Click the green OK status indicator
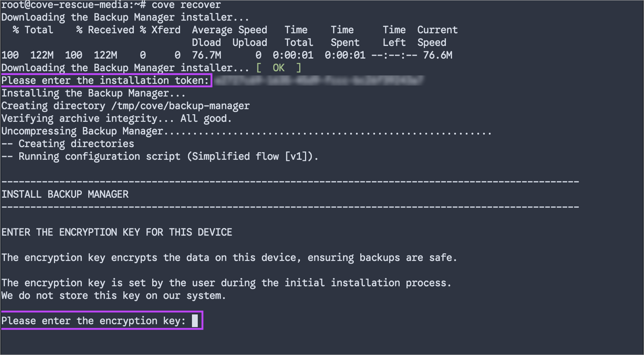The image size is (644, 355). (x=278, y=68)
